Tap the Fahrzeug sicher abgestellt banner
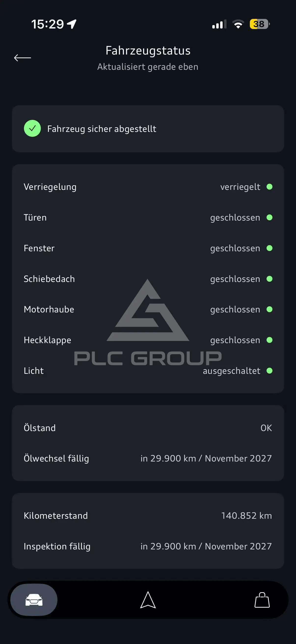Image resolution: width=296 pixels, height=644 pixels. [148, 128]
